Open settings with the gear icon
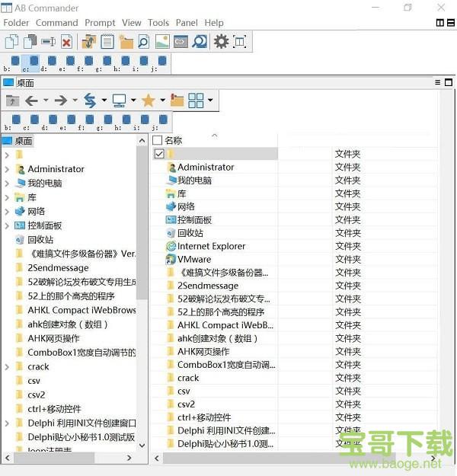Screen dimensions: 457x476 point(221,42)
